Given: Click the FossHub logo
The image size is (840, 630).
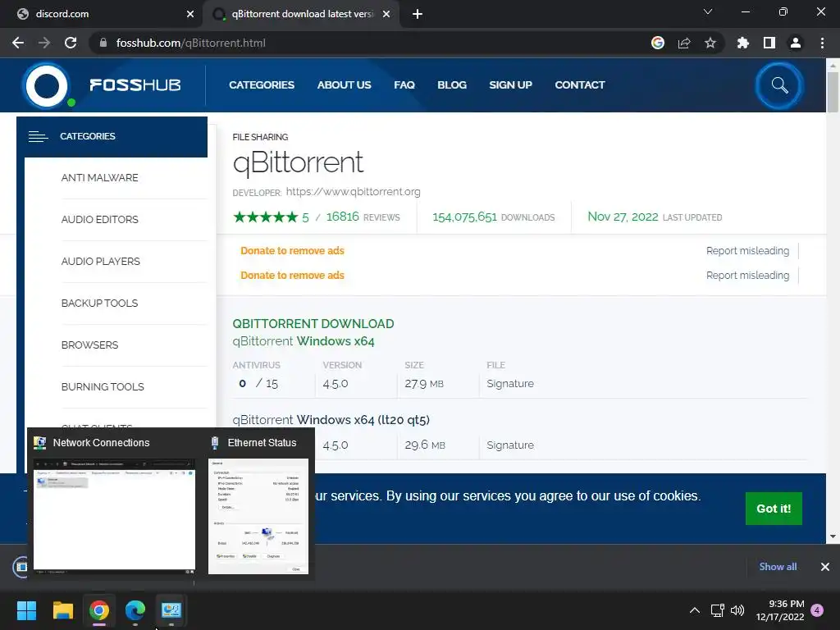Looking at the screenshot, I should [101, 85].
